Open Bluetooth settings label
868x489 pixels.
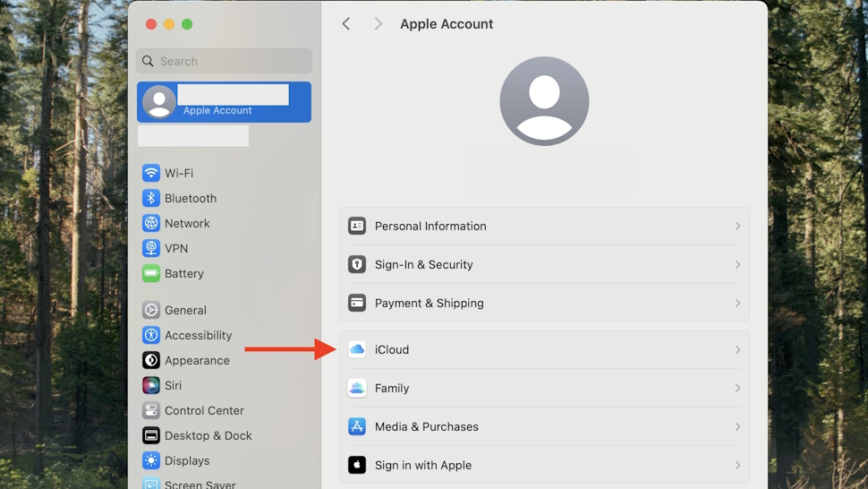191,198
